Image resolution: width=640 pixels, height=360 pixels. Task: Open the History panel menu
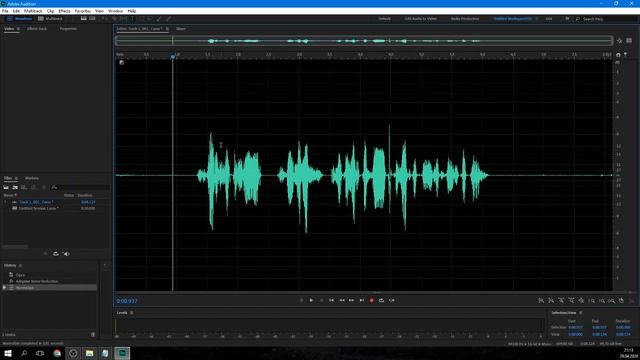point(20,266)
